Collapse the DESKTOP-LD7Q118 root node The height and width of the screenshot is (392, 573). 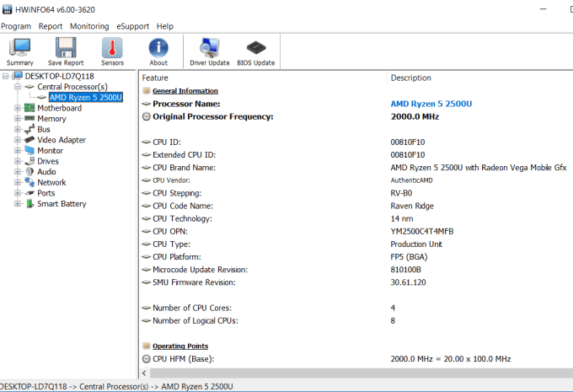[x=5, y=76]
